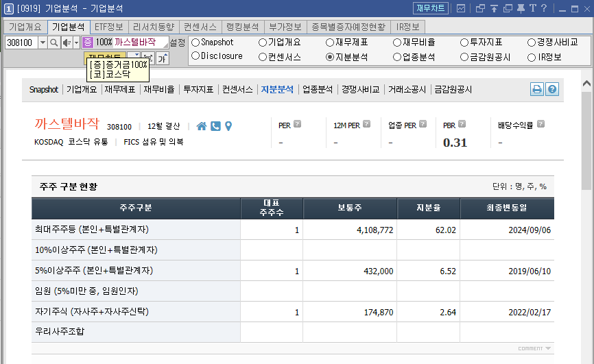
Task: Open the chart icon in title bar
Action: 461,8
